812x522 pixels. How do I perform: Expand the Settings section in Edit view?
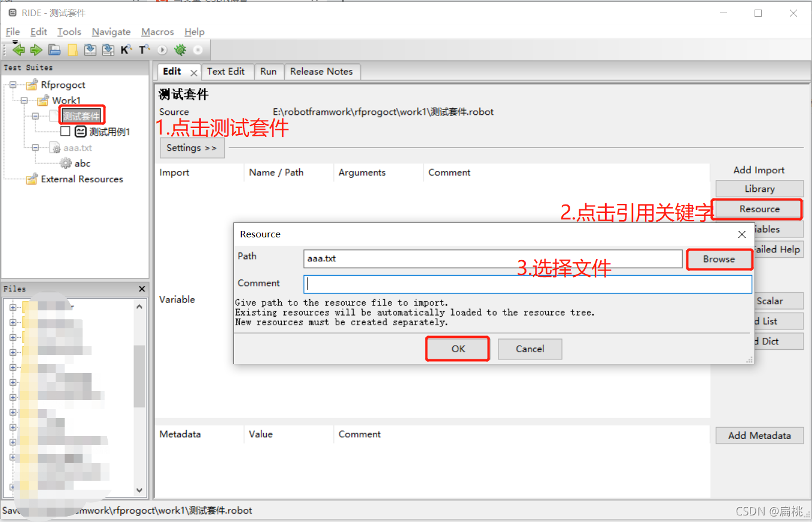coord(191,148)
